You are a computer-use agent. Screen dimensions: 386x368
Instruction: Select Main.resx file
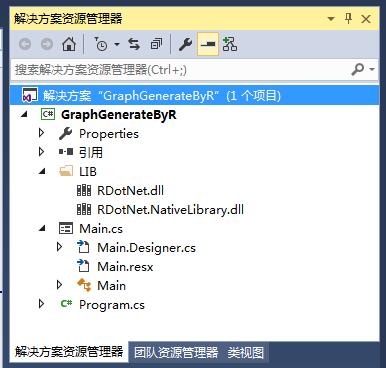[125, 267]
